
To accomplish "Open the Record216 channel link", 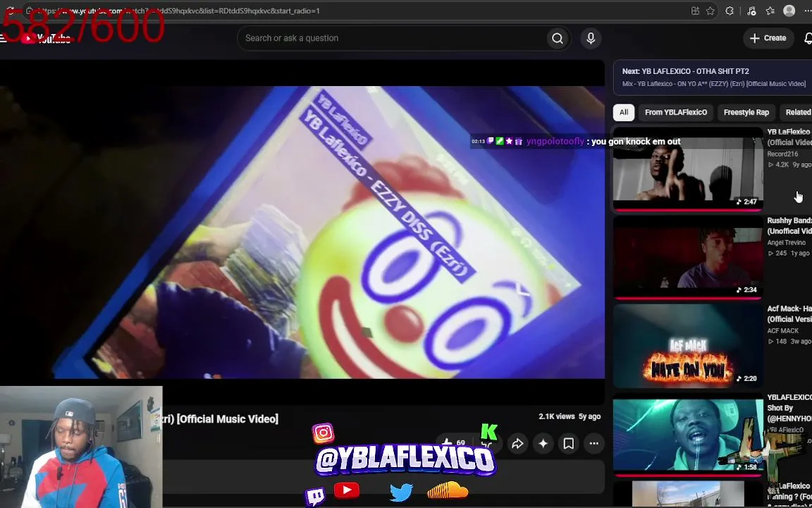I will pyautogui.click(x=782, y=154).
